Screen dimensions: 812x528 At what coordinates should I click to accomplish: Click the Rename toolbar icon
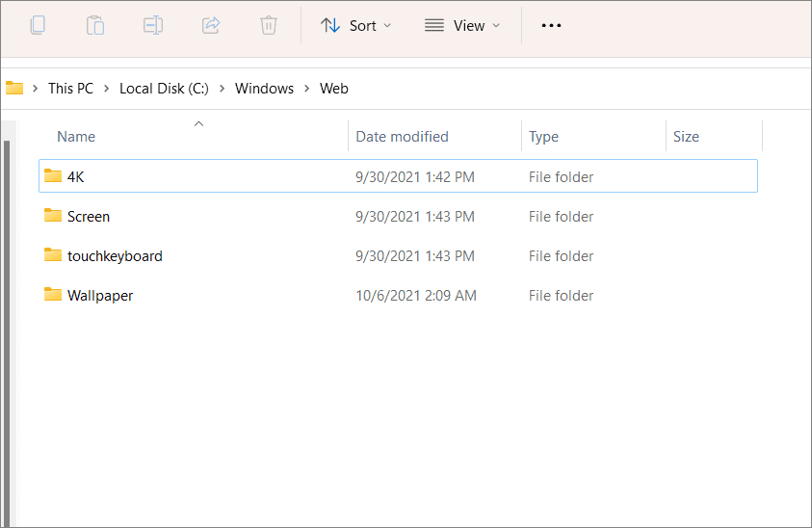pyautogui.click(x=153, y=25)
